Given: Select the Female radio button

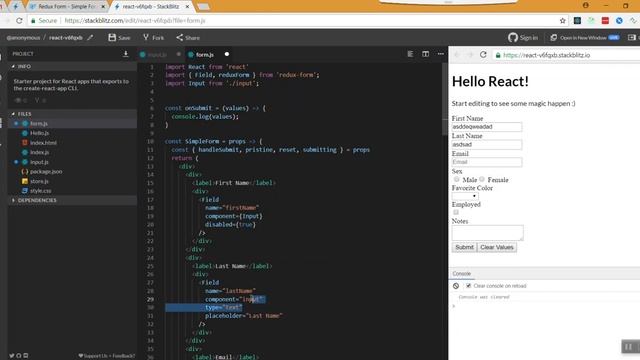Looking at the screenshot, I should click(x=482, y=179).
